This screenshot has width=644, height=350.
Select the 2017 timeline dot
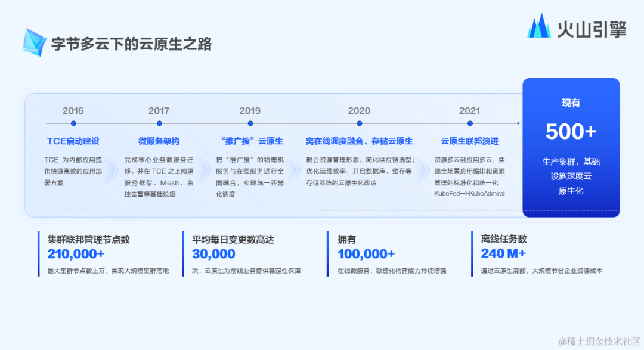click(159, 123)
